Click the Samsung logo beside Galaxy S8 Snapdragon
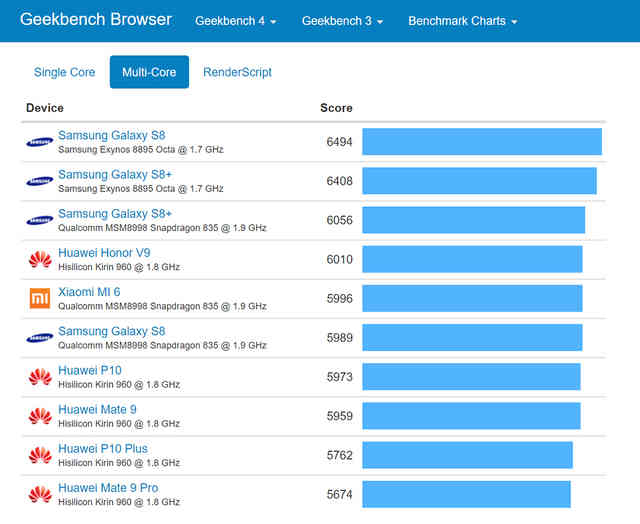 40,338
